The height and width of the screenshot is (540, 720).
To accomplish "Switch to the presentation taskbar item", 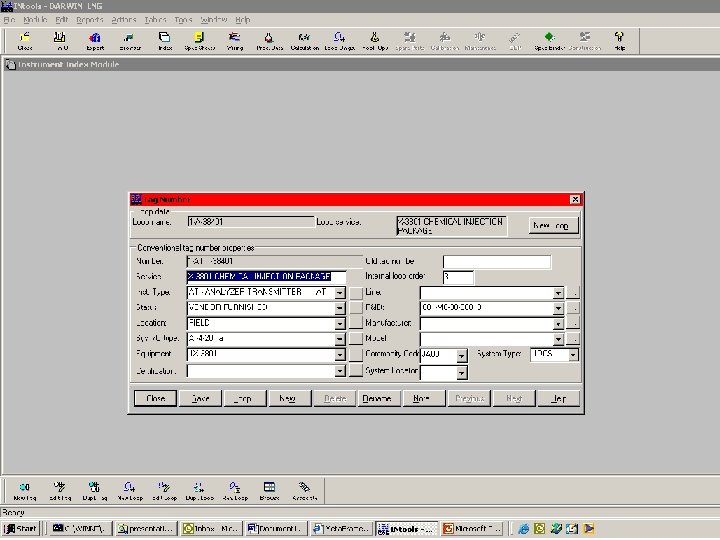I will [x=146, y=529].
